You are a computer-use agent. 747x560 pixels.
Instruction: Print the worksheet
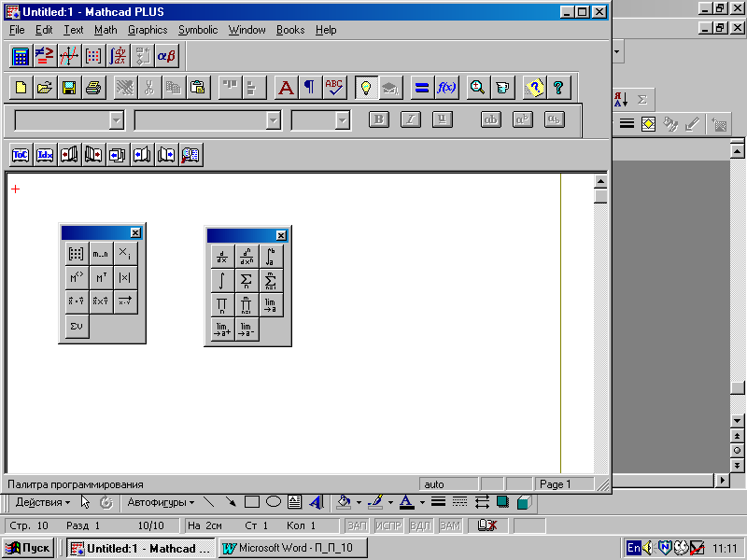coord(93,88)
